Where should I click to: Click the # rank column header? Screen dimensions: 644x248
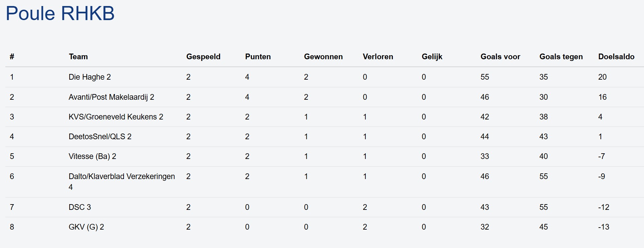[12, 57]
